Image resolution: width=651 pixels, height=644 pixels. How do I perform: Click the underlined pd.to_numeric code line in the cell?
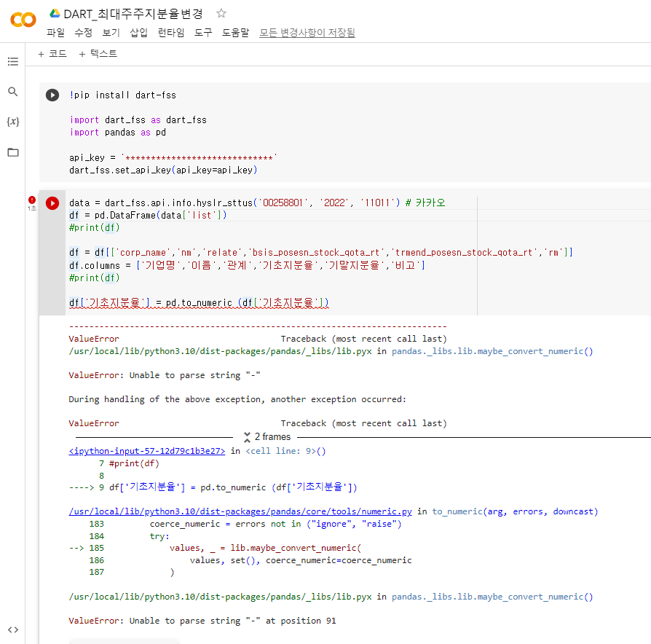pos(199,303)
